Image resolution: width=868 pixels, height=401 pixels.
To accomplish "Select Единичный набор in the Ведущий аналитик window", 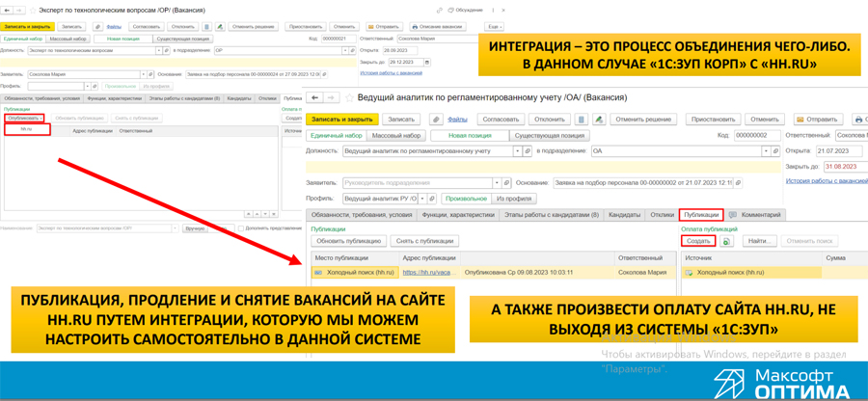I will (336, 136).
